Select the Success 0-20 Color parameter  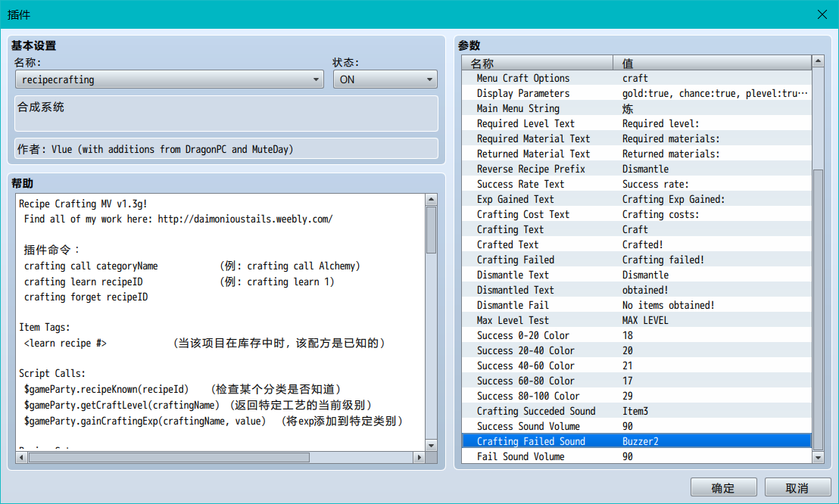tap(637, 335)
